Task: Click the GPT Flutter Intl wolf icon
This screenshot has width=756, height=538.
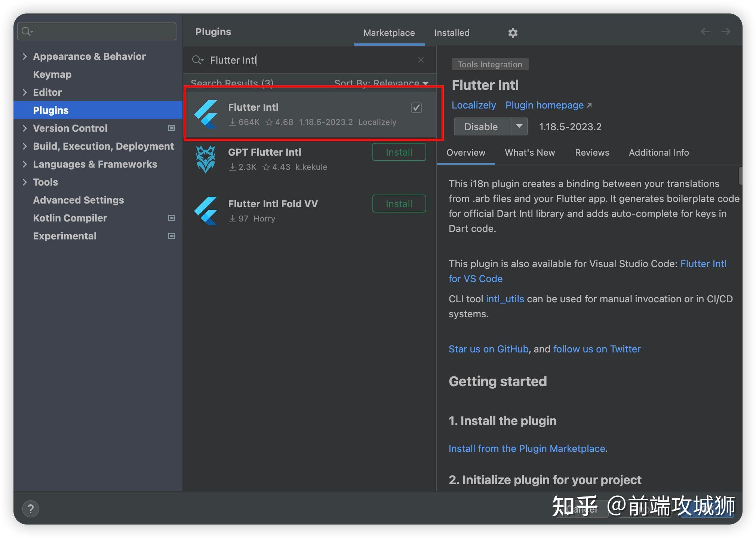Action: click(x=206, y=159)
